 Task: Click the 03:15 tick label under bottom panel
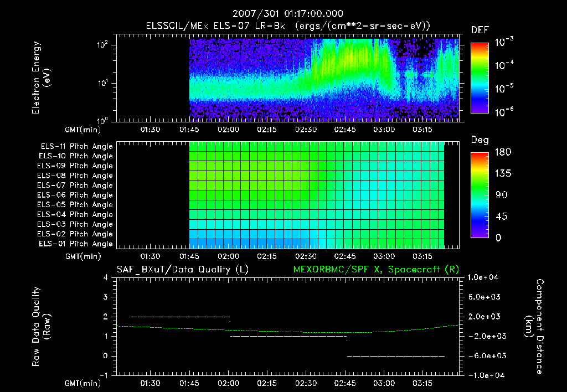(422, 383)
